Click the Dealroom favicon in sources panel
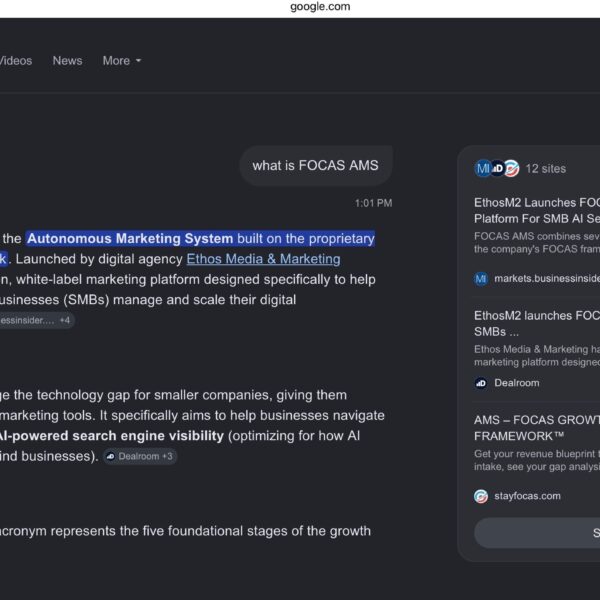This screenshot has height=600, width=600. (481, 383)
